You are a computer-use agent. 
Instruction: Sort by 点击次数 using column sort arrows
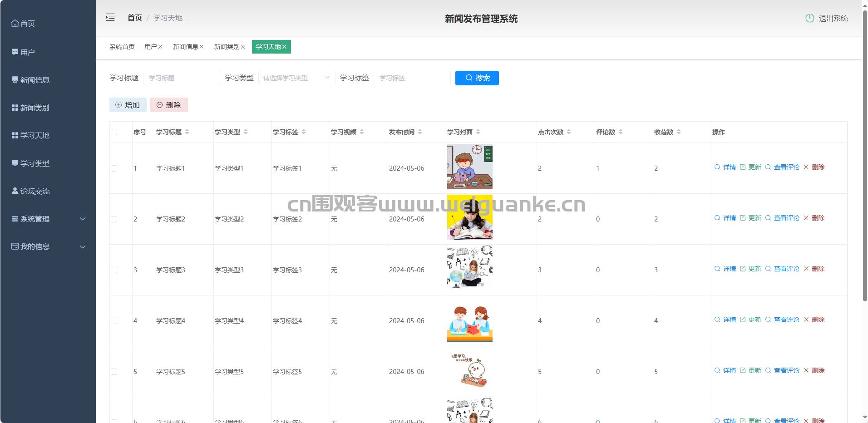click(569, 132)
